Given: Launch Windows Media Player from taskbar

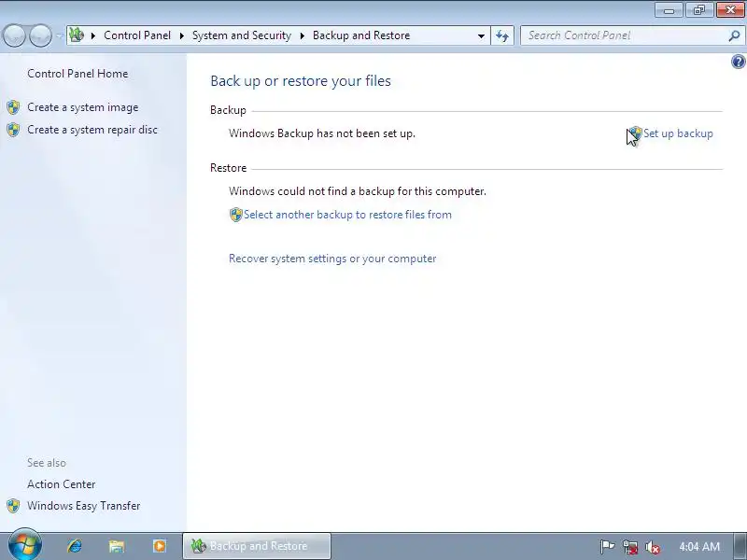Looking at the screenshot, I should coord(159,546).
